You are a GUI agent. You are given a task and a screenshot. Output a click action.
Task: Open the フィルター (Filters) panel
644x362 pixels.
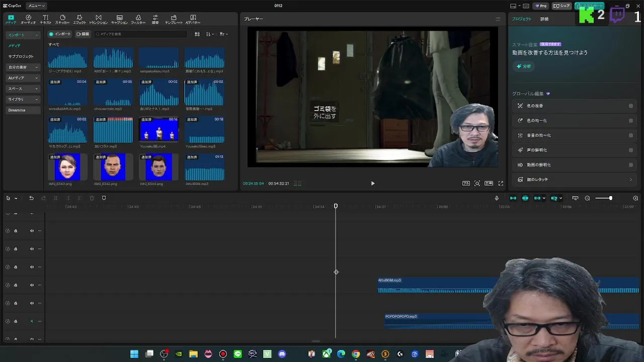click(x=138, y=20)
